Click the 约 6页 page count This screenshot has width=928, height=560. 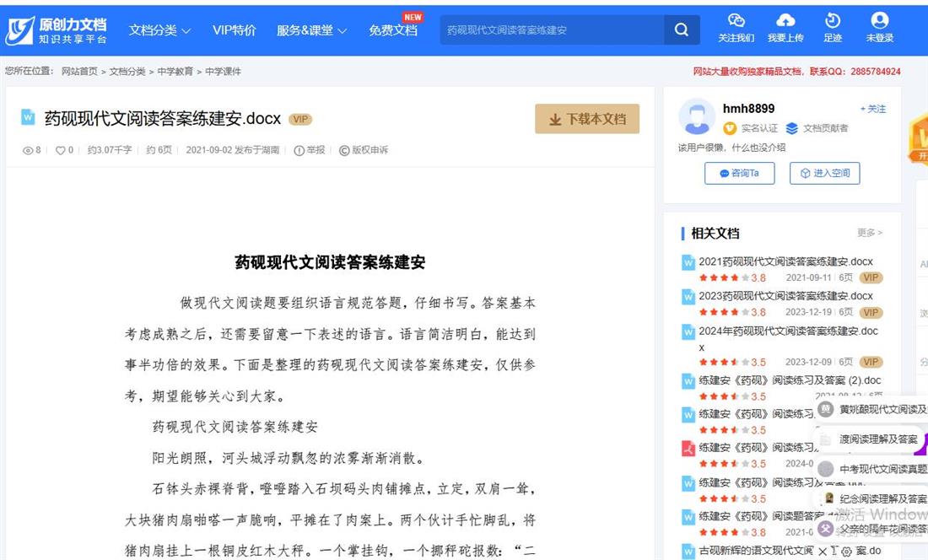click(x=159, y=150)
